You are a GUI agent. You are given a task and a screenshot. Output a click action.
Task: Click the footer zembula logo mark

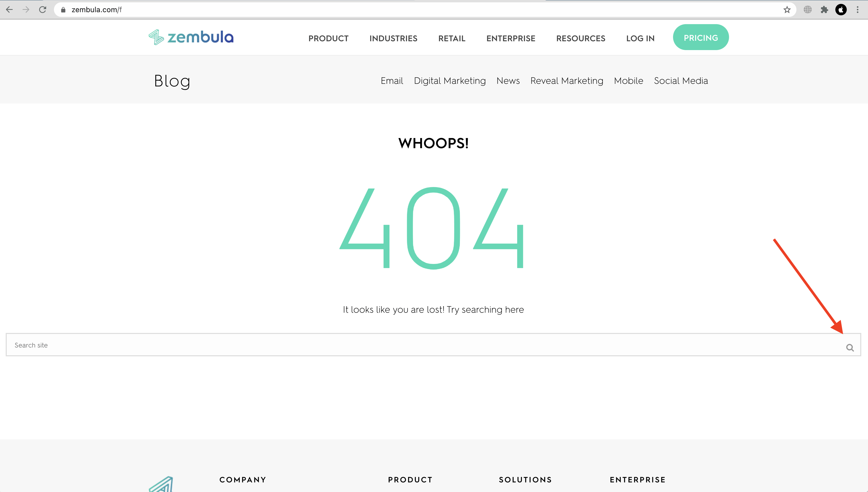click(x=161, y=484)
